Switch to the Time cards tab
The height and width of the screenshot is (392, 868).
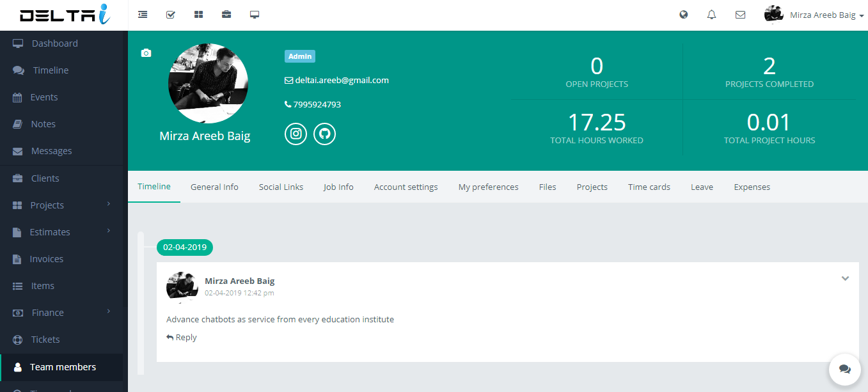coord(649,187)
